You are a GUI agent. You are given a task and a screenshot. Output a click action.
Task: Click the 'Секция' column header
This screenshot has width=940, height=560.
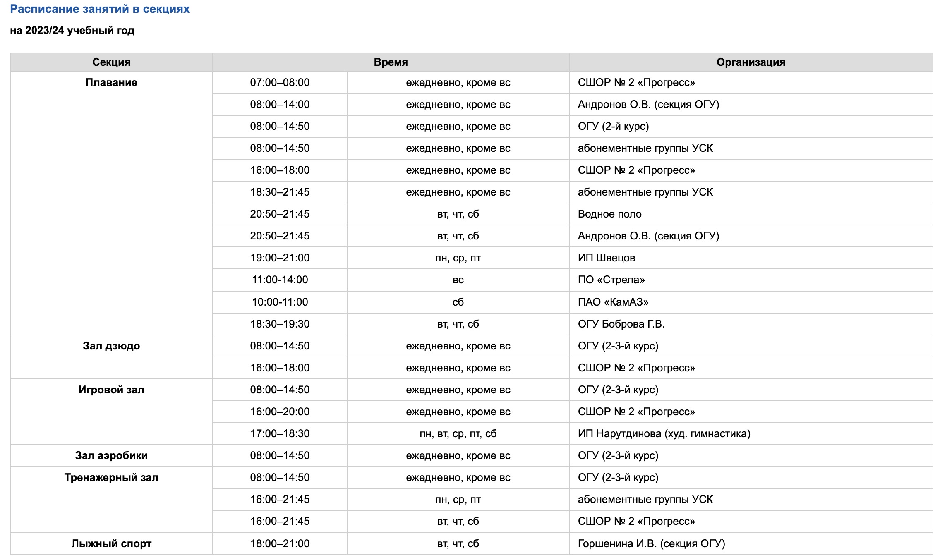pyautogui.click(x=111, y=62)
